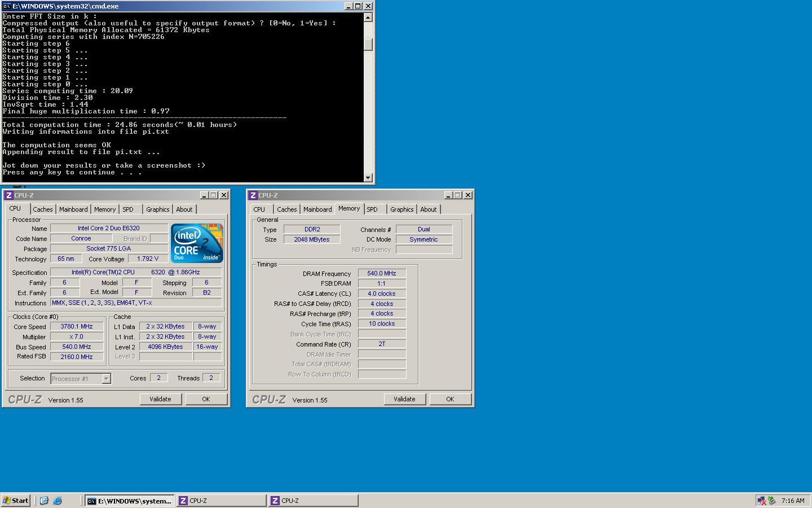Image resolution: width=812 pixels, height=508 pixels.
Task: Click the Z icon on the CPU tab window's title bar
Action: click(9, 195)
